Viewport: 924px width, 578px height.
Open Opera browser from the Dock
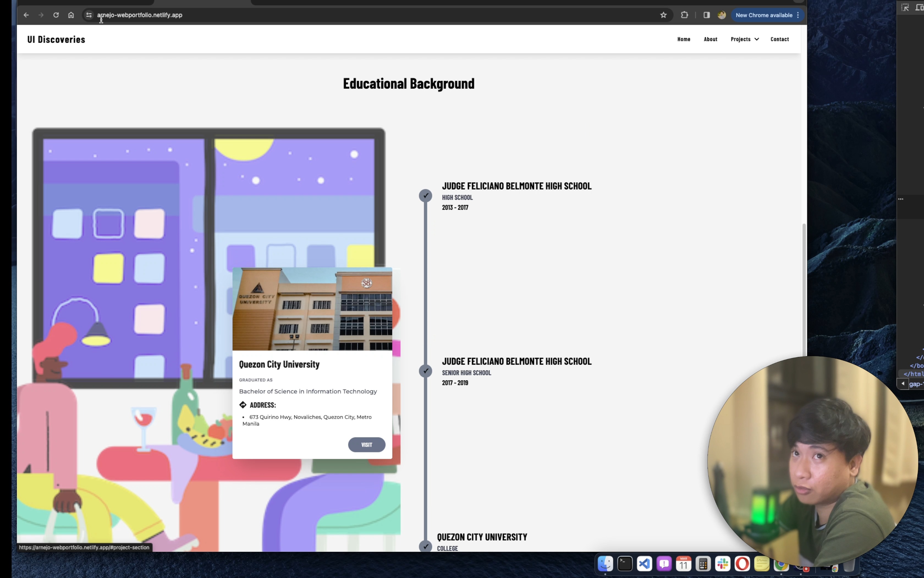(742, 564)
